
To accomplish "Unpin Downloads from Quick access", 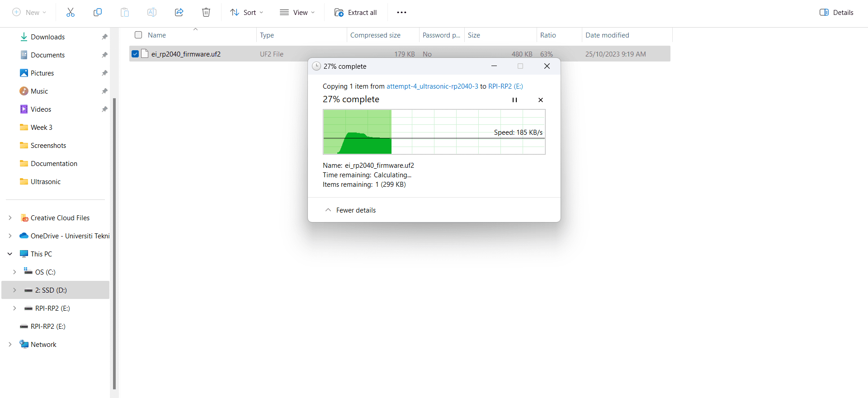I will (104, 37).
